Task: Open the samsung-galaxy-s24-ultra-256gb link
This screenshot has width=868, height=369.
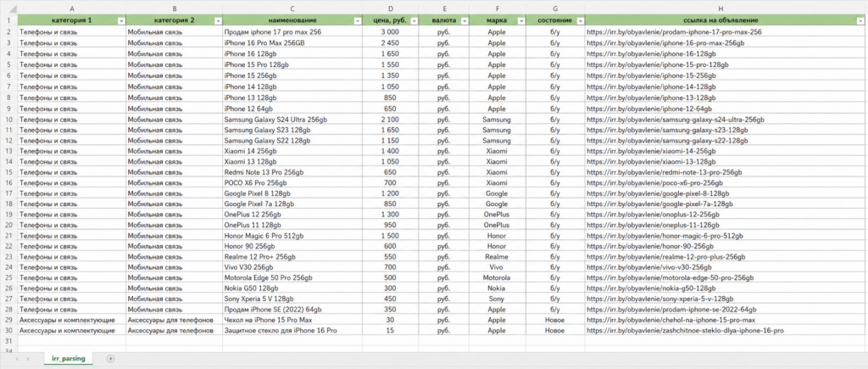Action: coord(676,120)
